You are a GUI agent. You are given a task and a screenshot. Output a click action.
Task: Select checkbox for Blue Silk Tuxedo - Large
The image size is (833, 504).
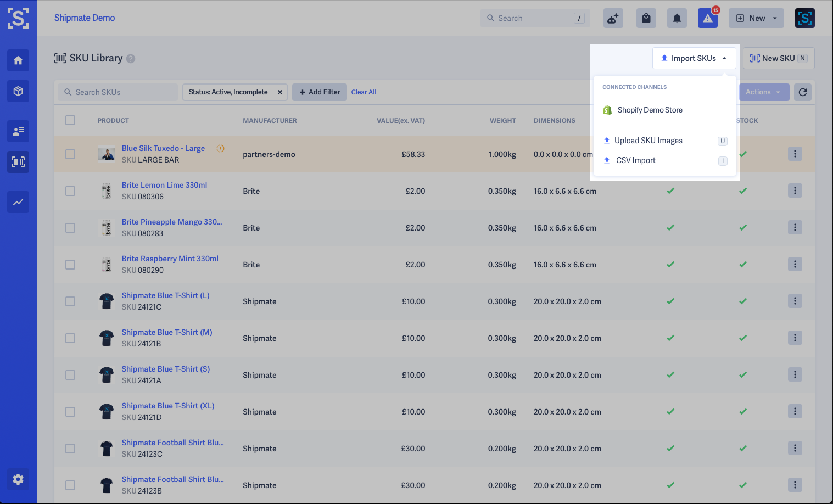[x=70, y=154]
